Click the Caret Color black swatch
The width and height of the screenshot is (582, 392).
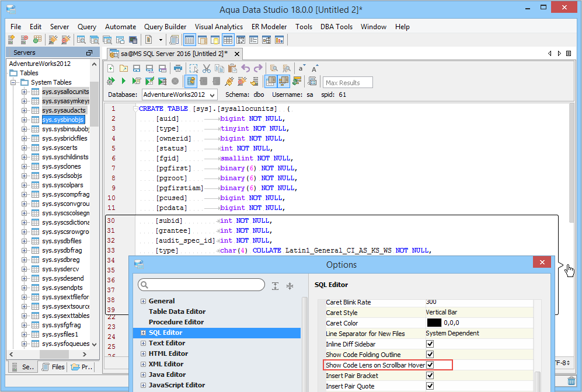434,323
